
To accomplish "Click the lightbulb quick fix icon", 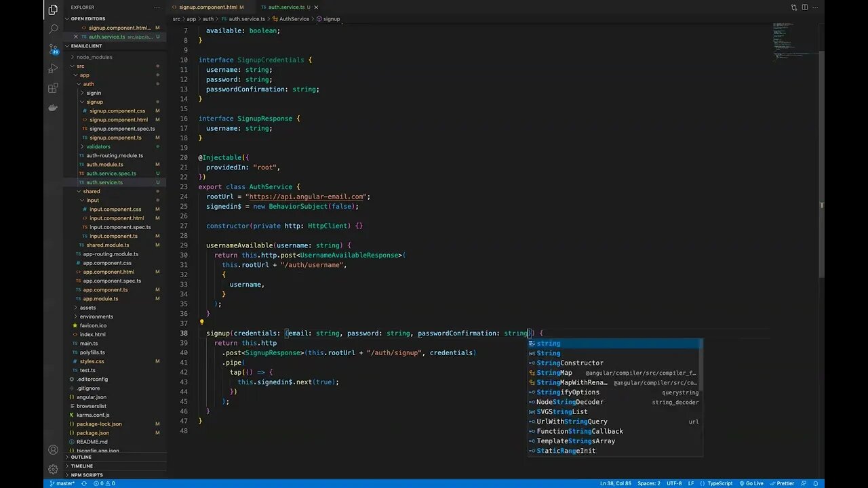I will (201, 323).
